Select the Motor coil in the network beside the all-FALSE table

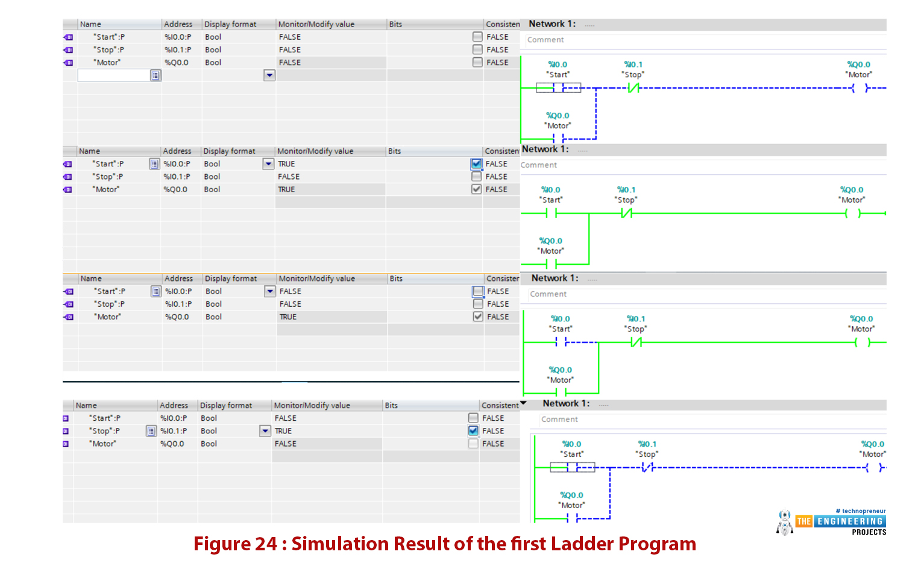860,88
